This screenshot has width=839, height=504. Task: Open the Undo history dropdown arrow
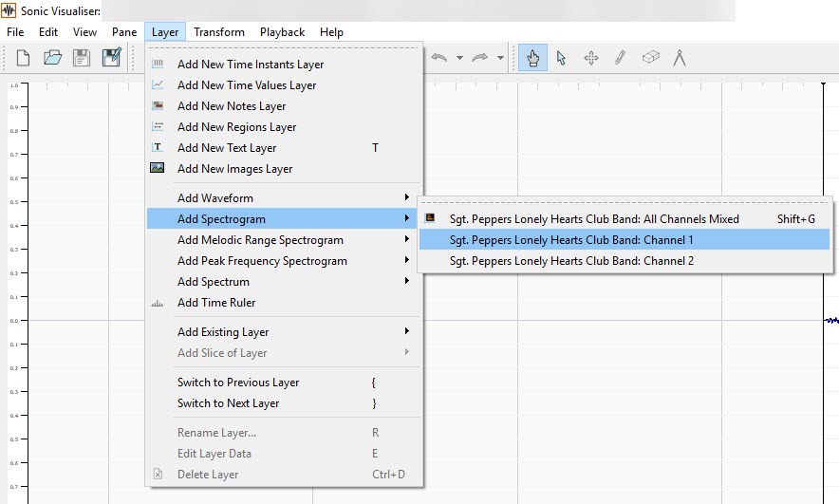click(x=459, y=58)
